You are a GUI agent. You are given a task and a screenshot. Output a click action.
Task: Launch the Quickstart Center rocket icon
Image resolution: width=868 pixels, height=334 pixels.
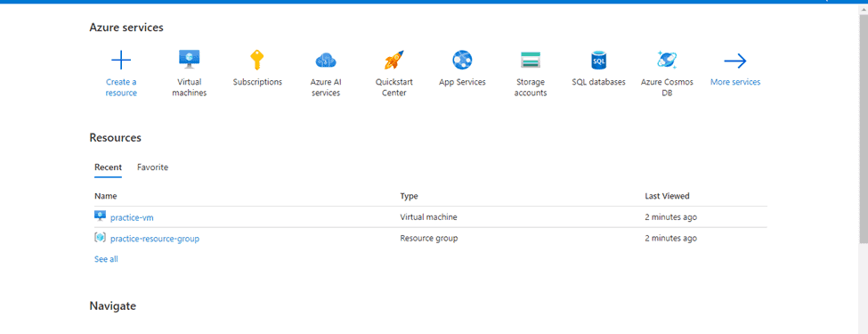[x=394, y=60]
